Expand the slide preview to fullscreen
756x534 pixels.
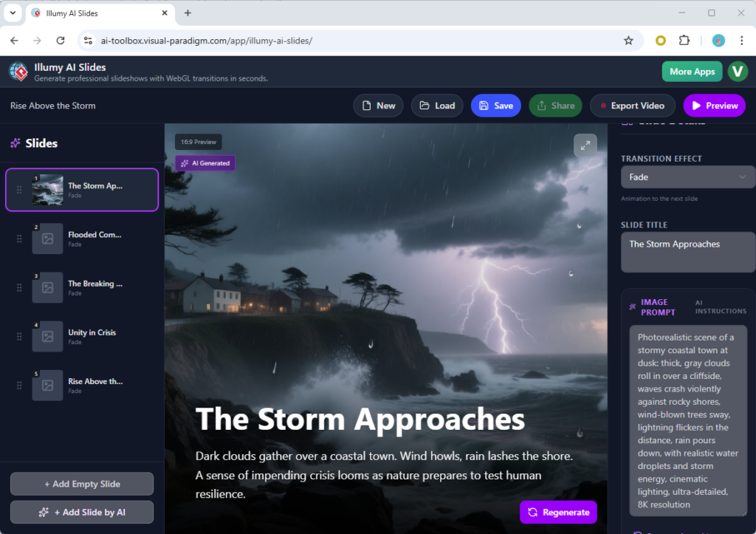585,145
